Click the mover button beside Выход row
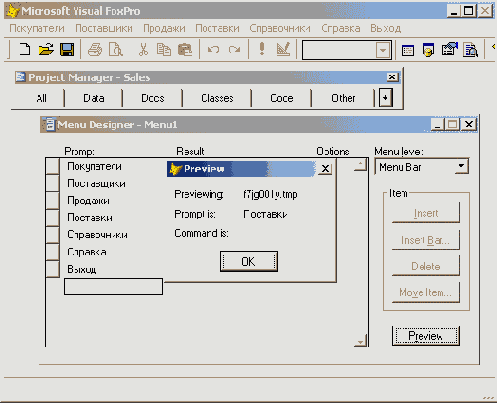 tap(53, 269)
